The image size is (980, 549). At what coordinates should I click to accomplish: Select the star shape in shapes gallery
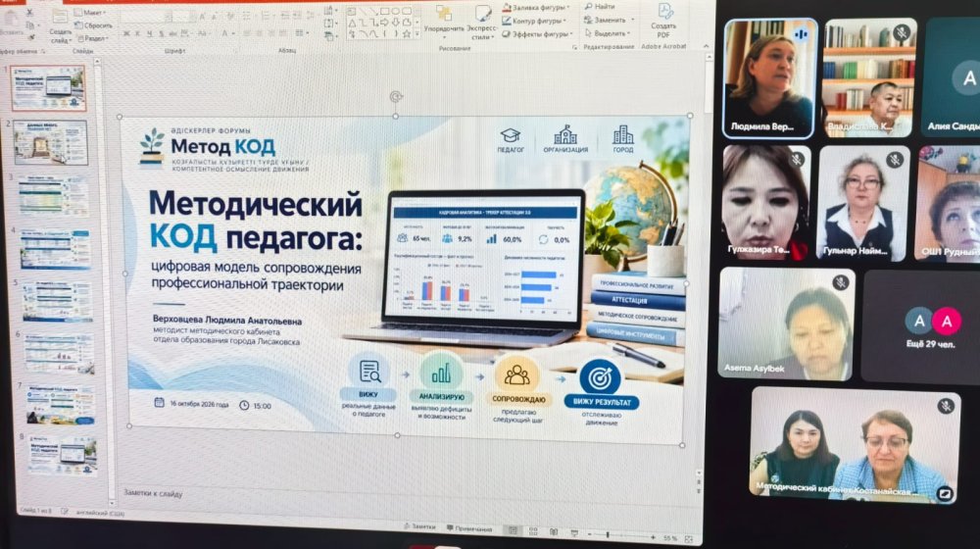click(x=407, y=33)
